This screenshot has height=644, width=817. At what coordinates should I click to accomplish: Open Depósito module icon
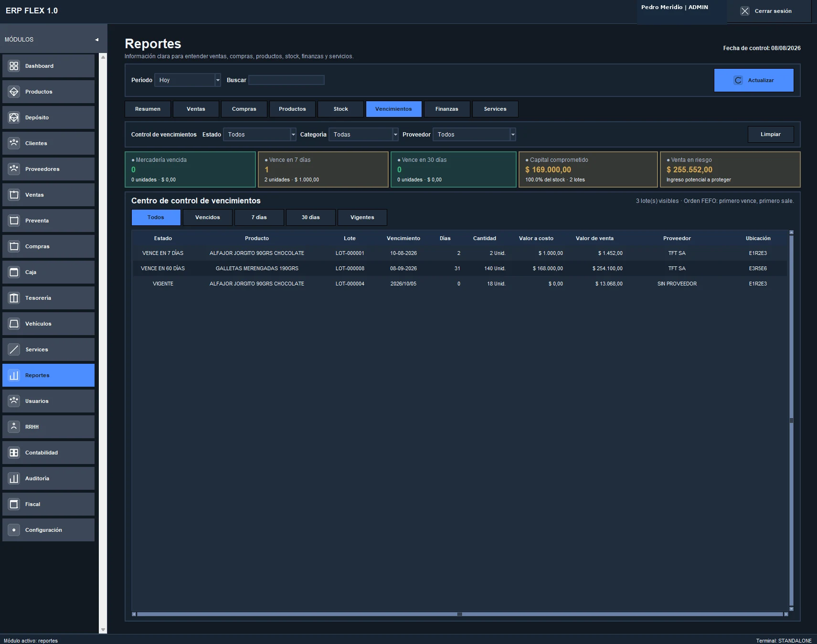tap(14, 117)
